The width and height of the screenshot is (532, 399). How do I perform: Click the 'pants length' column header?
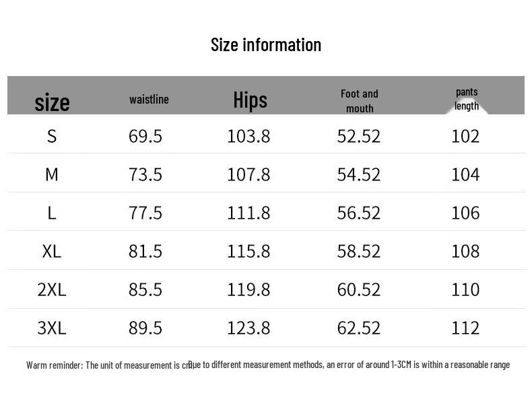tap(466, 99)
